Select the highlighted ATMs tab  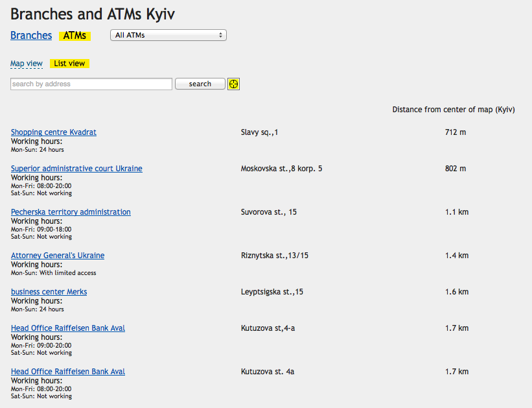pyautogui.click(x=75, y=36)
